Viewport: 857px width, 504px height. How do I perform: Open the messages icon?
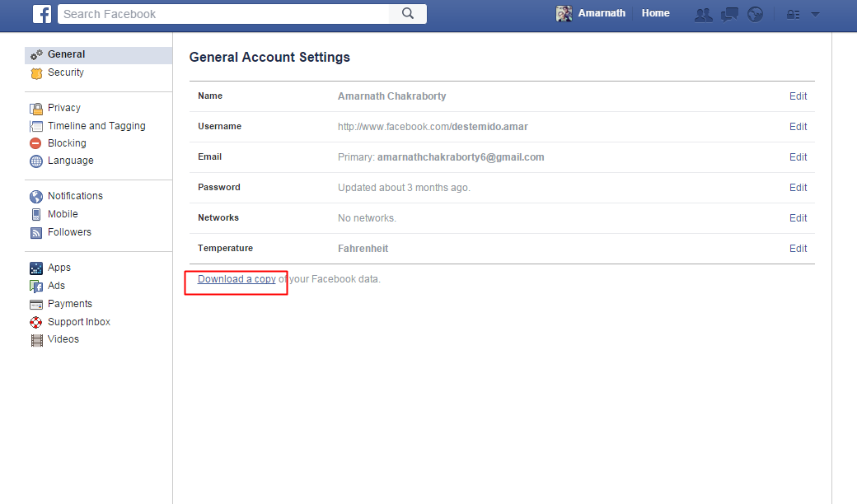pyautogui.click(x=729, y=15)
